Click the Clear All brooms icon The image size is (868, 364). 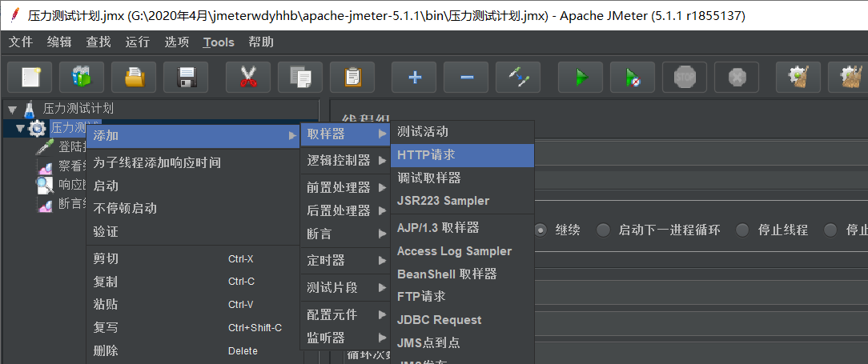tap(850, 77)
